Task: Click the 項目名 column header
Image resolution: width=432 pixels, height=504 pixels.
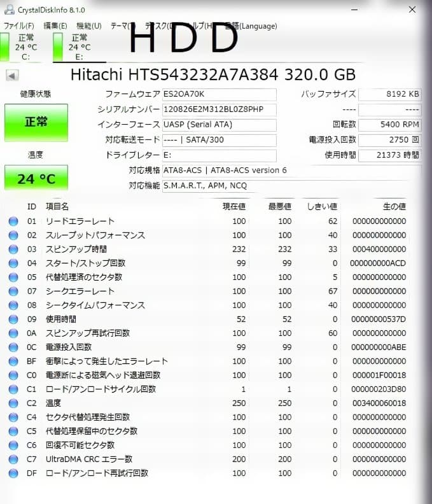Action: (x=57, y=207)
